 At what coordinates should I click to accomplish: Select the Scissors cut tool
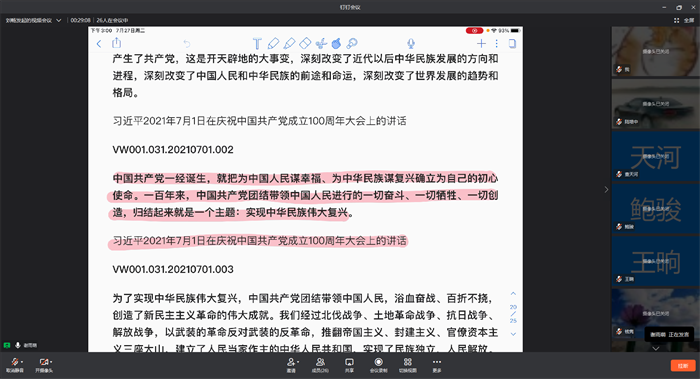coord(321,43)
